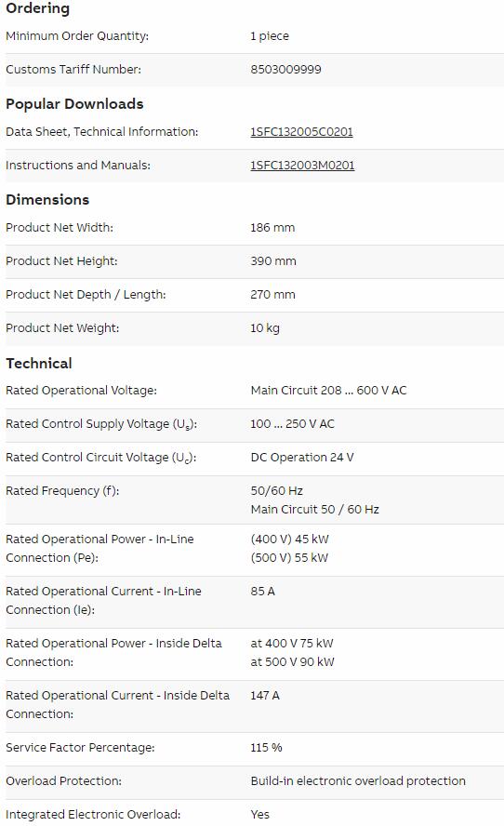Open manual link 1SFC132003M0201

[302, 166]
